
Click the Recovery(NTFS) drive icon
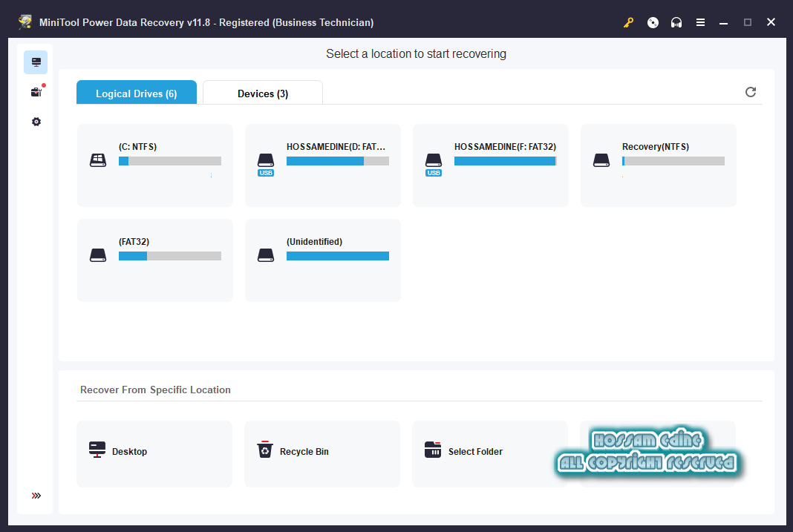click(x=601, y=161)
